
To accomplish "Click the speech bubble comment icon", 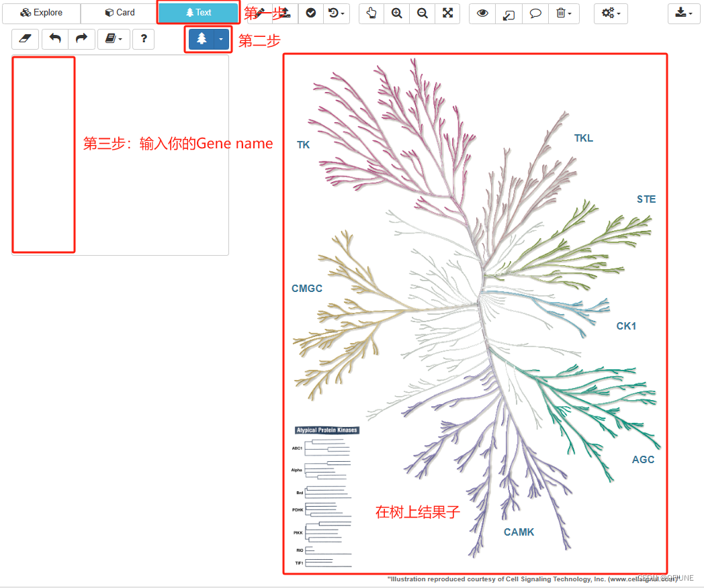I will (535, 13).
